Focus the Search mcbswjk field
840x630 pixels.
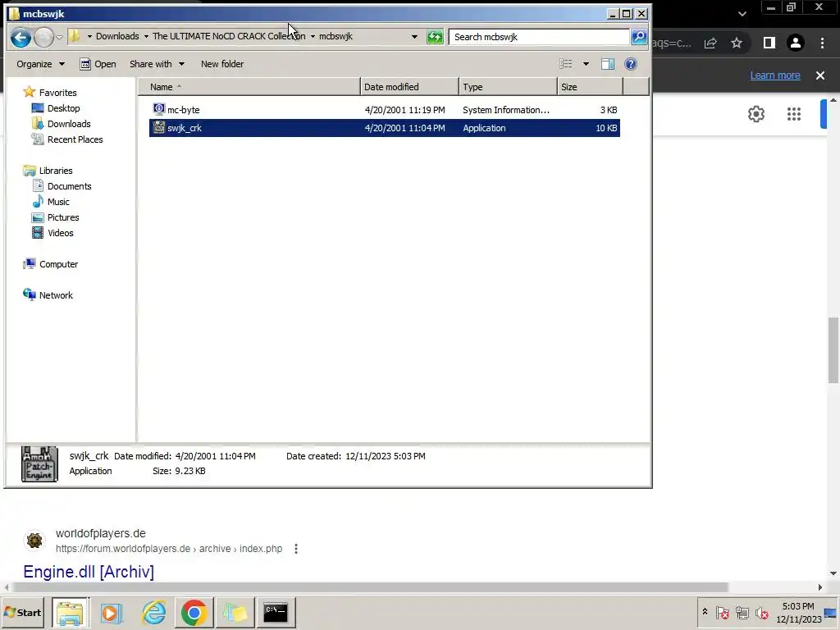tap(538, 37)
